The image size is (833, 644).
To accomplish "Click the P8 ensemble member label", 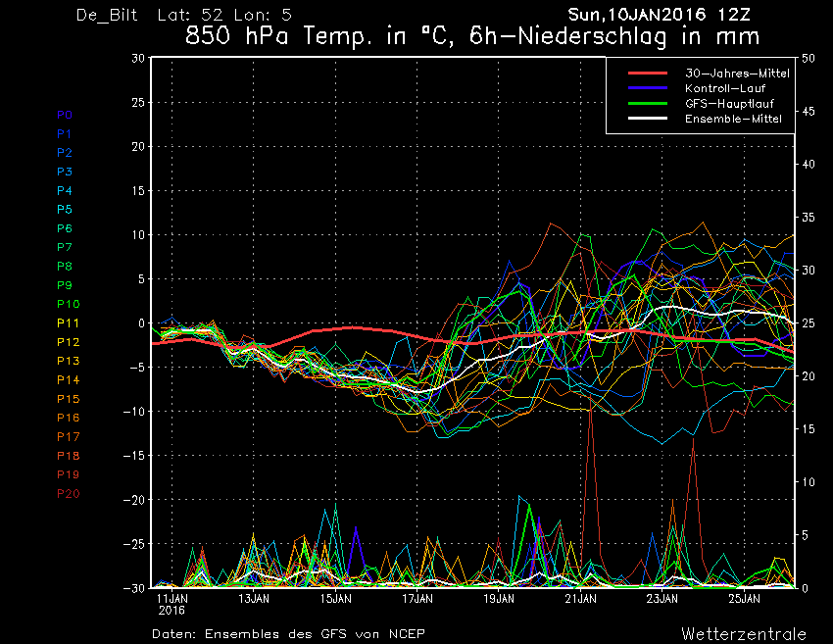I will click(x=65, y=267).
